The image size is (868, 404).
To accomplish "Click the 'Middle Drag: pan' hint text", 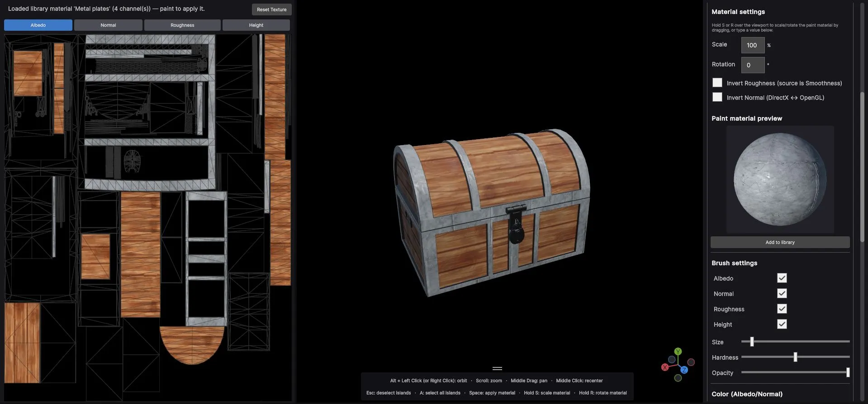I will (x=529, y=381).
